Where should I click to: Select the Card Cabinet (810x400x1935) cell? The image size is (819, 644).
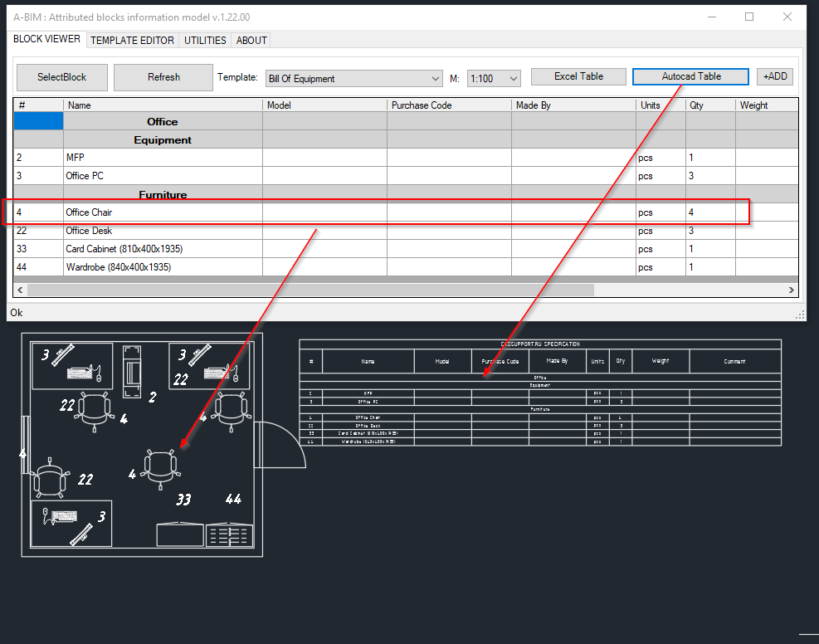coord(163,249)
